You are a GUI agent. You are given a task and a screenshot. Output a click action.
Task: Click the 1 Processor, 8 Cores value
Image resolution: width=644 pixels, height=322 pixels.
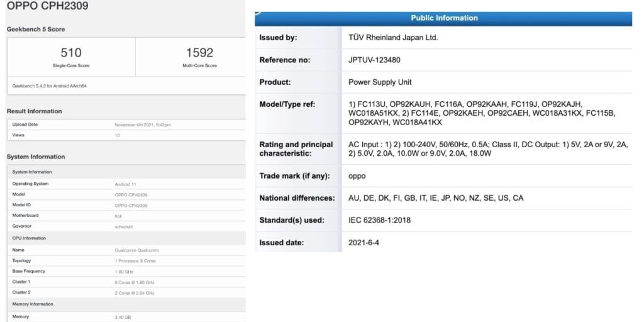click(135, 261)
